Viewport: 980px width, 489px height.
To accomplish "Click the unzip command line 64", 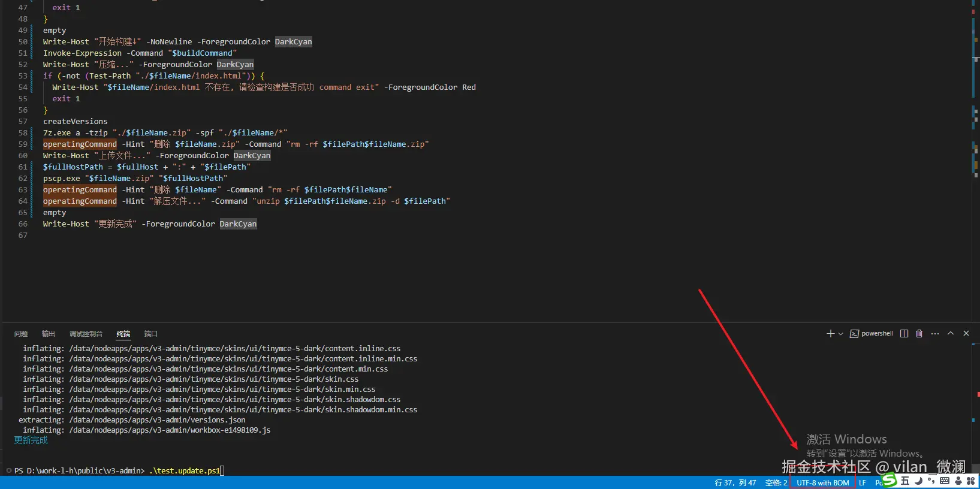I will point(246,201).
